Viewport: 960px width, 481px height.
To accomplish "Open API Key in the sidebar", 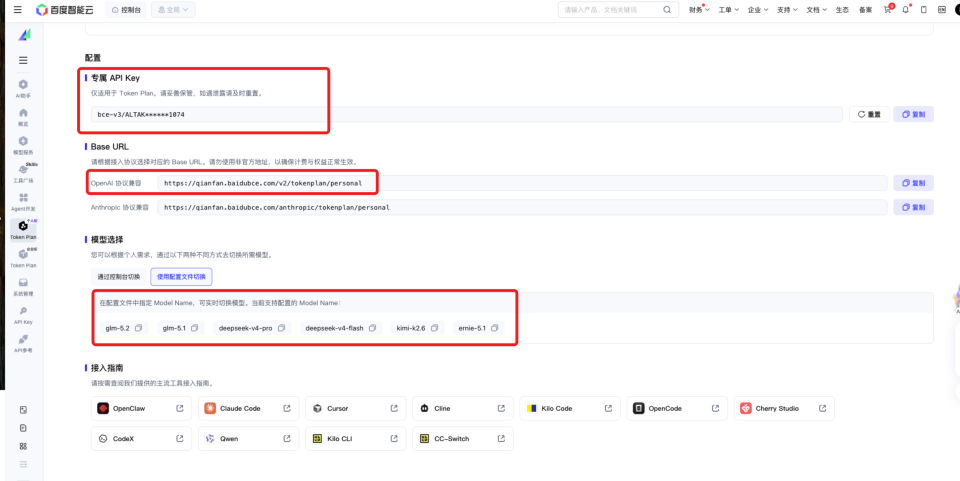I will click(x=23, y=316).
